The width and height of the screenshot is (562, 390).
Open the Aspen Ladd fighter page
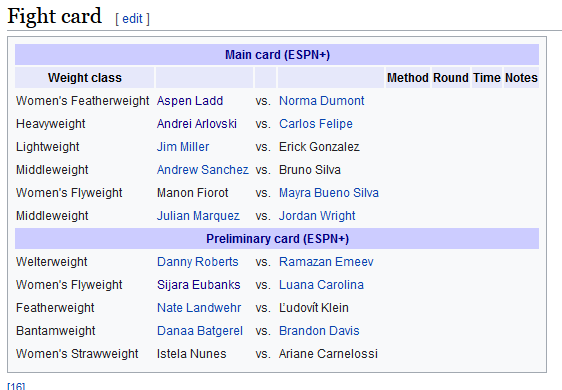click(x=190, y=101)
